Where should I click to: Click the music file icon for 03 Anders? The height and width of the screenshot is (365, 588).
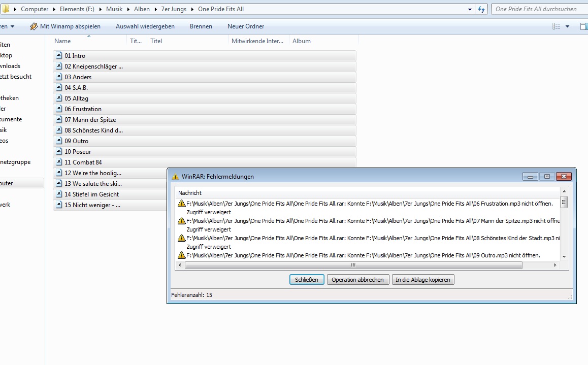tap(59, 77)
